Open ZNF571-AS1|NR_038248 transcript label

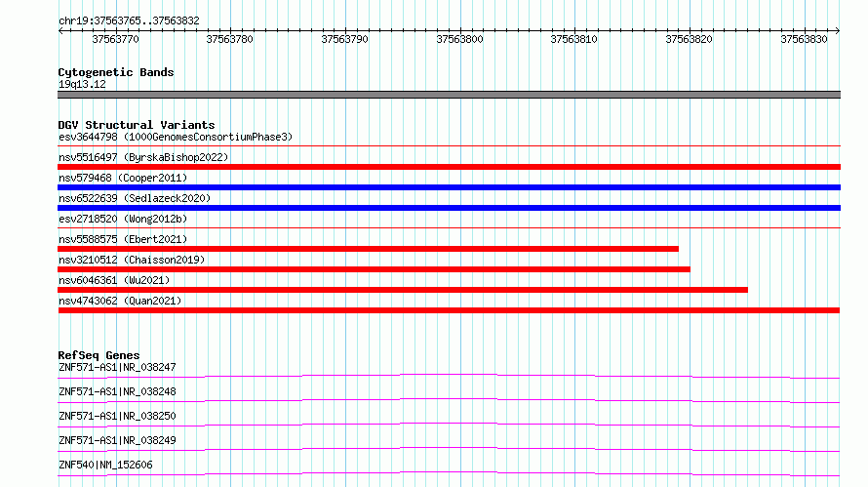[x=117, y=391]
